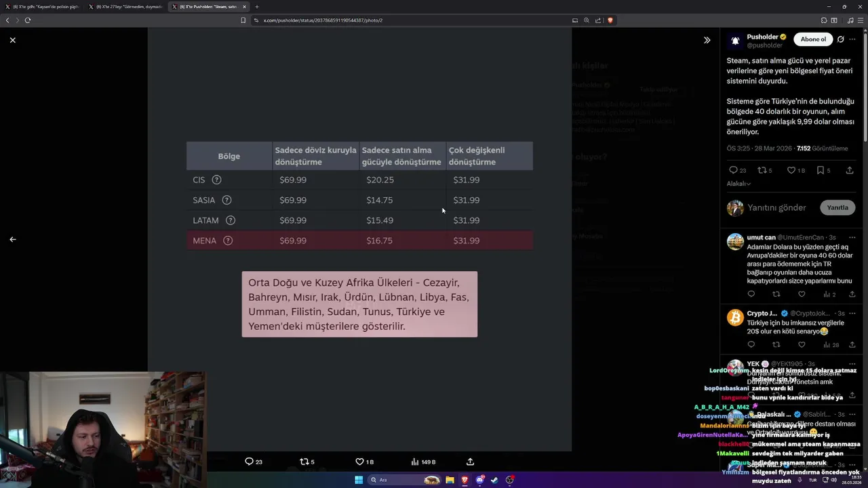Reload the current page
This screenshot has height=488, width=868.
click(x=28, y=20)
